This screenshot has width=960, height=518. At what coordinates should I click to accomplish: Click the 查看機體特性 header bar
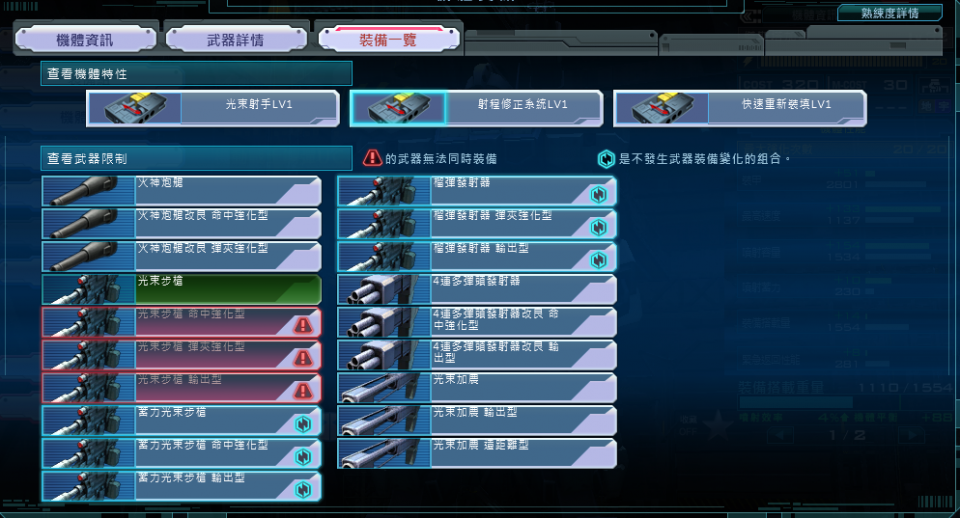pyautogui.click(x=197, y=73)
